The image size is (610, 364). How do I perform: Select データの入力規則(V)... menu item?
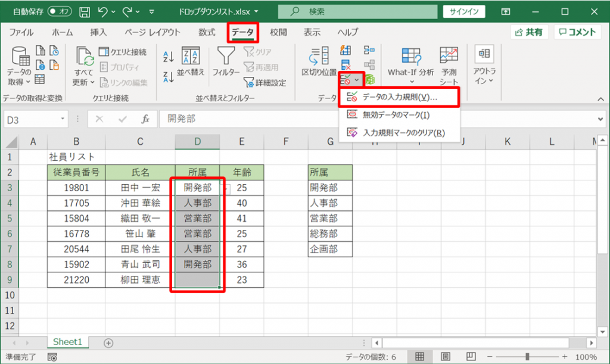point(399,97)
